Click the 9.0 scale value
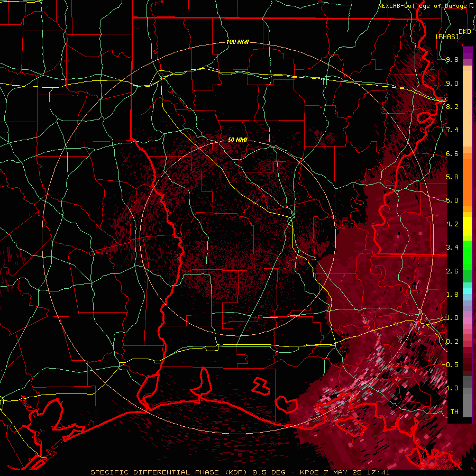The image size is (476, 476). [452, 83]
